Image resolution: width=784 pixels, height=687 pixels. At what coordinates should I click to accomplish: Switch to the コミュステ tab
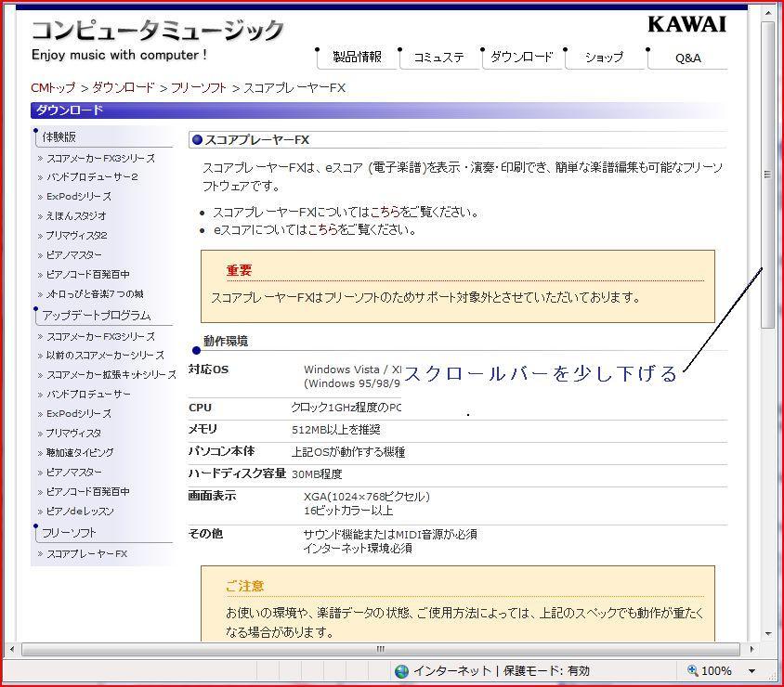pyautogui.click(x=438, y=58)
